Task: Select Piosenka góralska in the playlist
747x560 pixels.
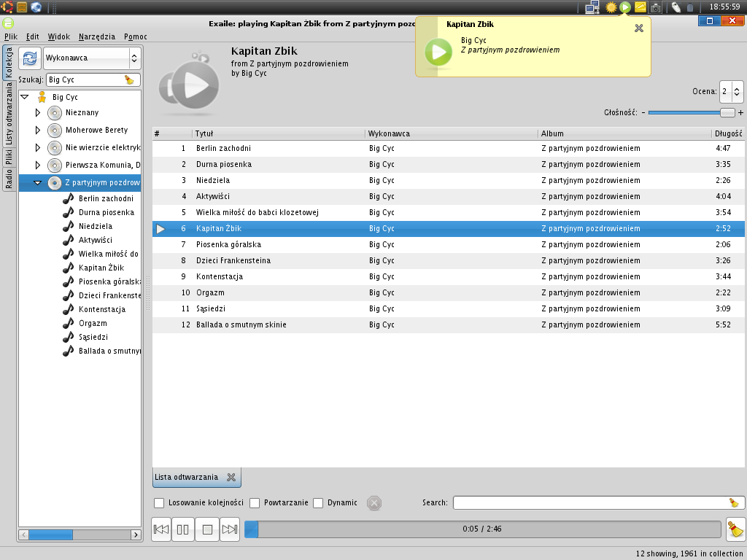Action: [x=449, y=245]
